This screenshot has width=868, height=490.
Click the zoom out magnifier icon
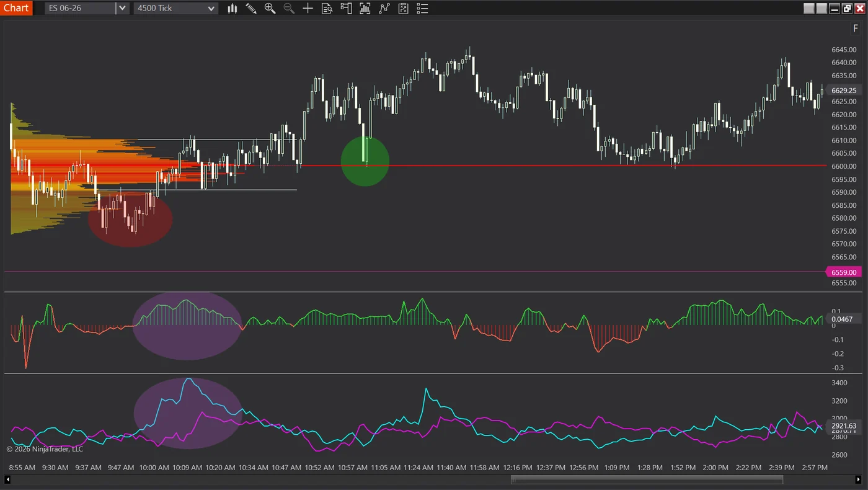[x=289, y=8]
